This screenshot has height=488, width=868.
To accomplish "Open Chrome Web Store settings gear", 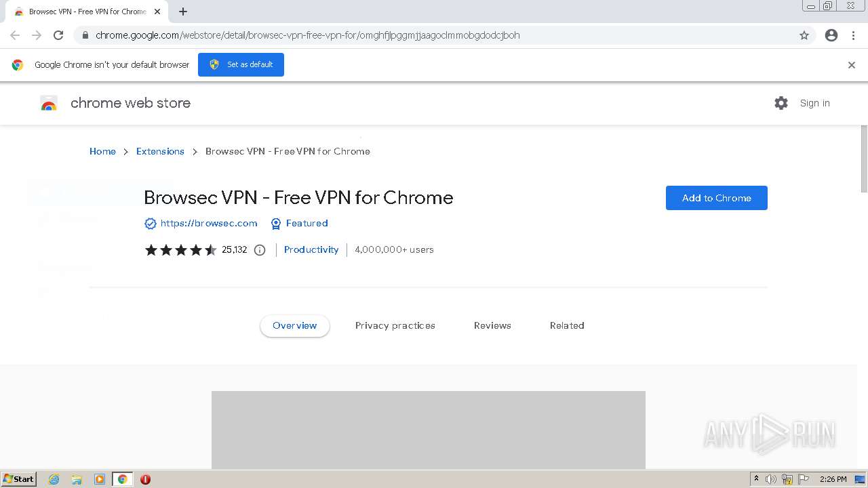I will [x=781, y=103].
